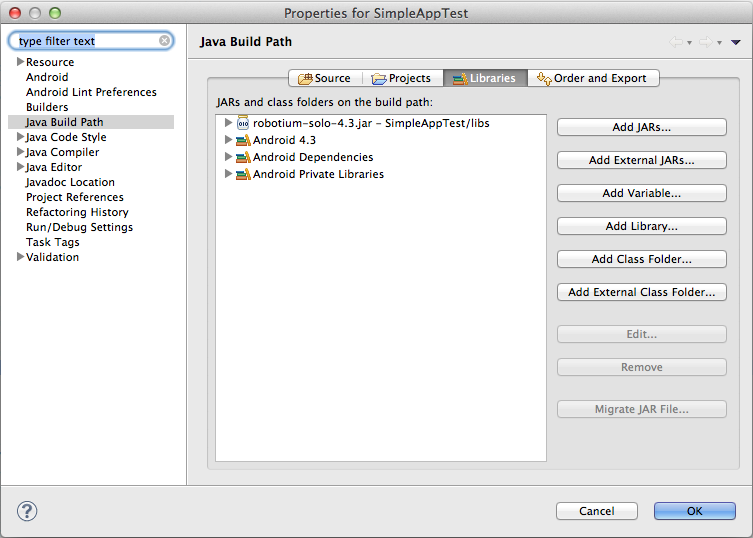Open the Projects tab
Viewport: 753px width, 538px height.
(x=401, y=78)
